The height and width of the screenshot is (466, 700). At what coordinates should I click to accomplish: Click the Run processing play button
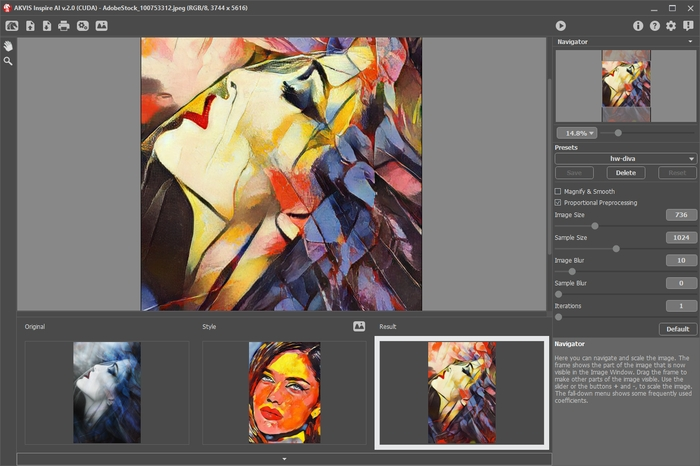[x=561, y=25]
